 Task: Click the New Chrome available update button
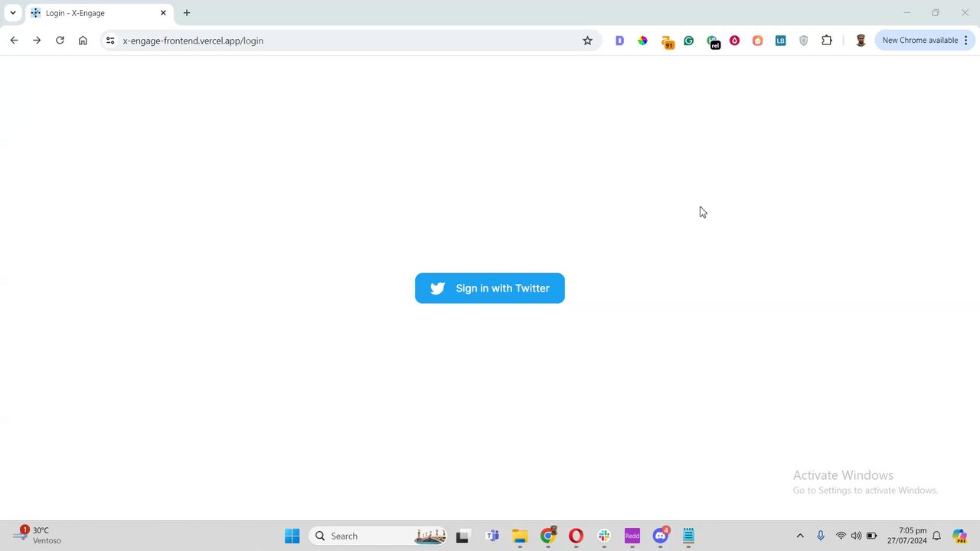point(920,41)
